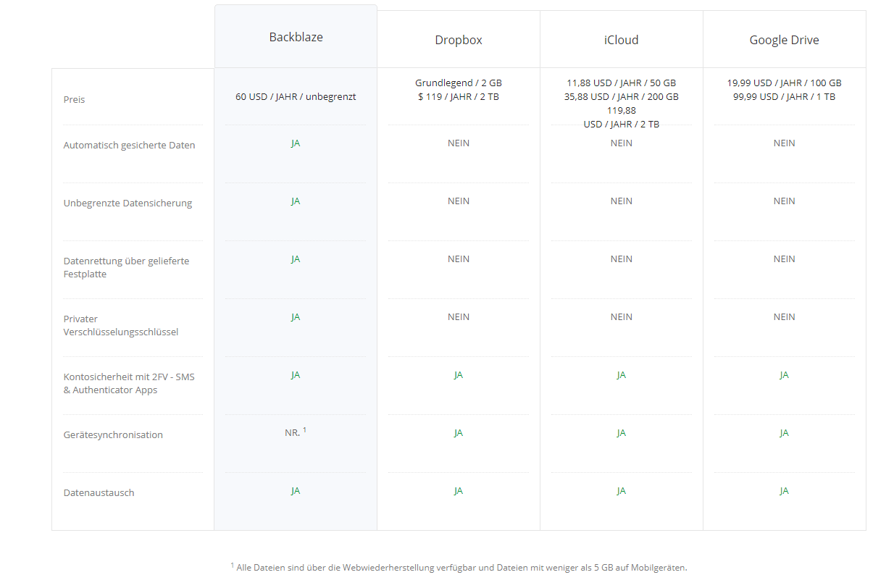Click Google Drive NEIN for Datenrettung über Festplatte
The width and height of the screenshot is (894, 588).
(784, 259)
